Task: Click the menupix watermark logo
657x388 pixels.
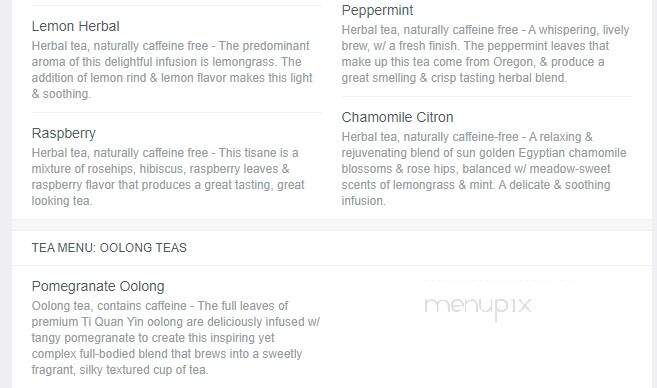Action: [x=478, y=306]
